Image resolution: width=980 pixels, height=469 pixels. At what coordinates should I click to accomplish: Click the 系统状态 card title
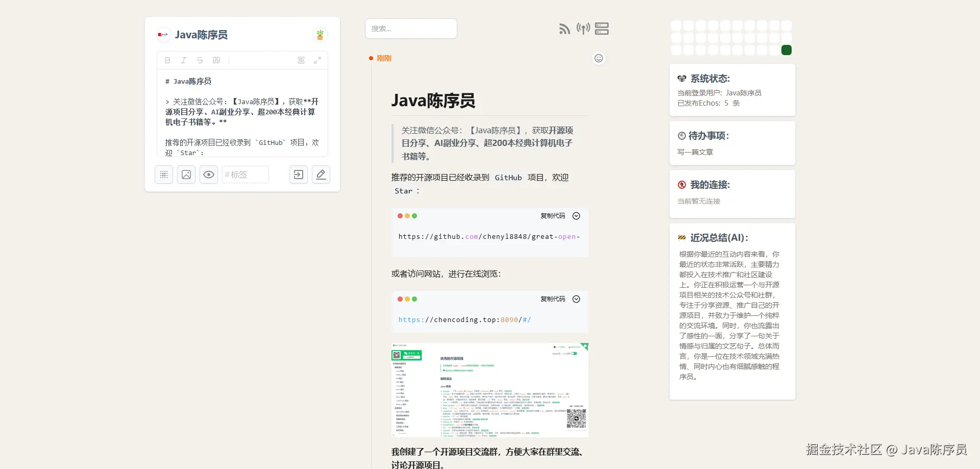click(710, 79)
